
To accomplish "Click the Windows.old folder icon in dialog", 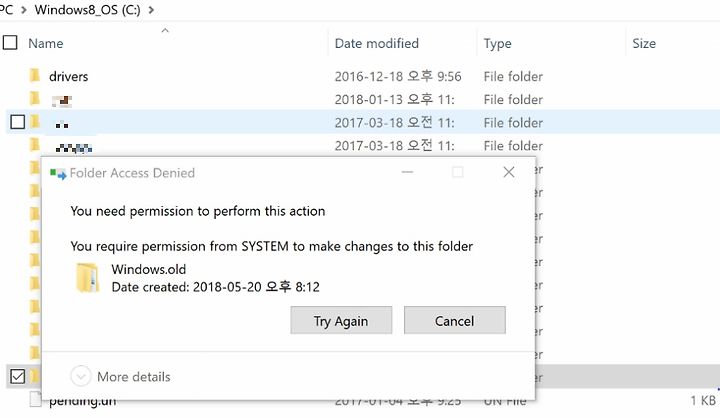I will pos(87,277).
